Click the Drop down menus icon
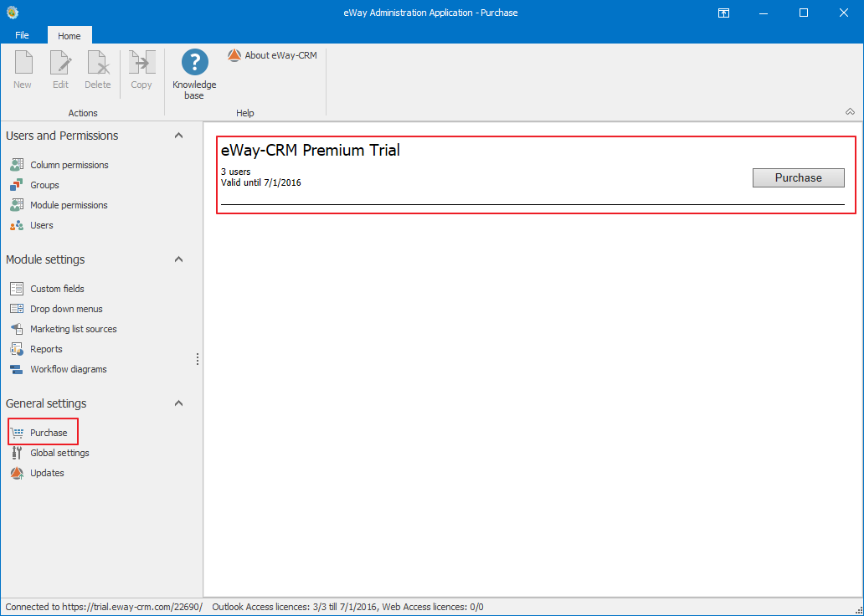 pyautogui.click(x=17, y=309)
